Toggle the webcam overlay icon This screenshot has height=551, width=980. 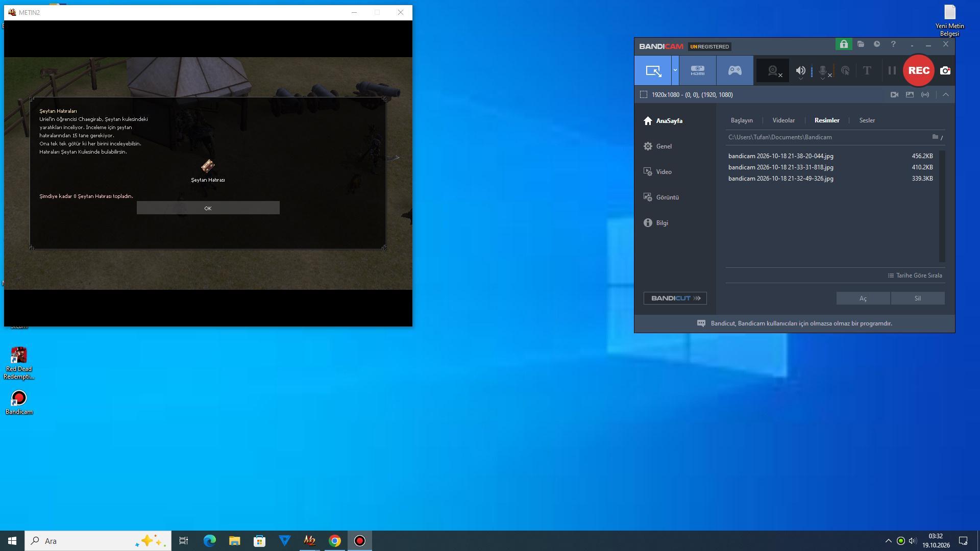click(773, 71)
